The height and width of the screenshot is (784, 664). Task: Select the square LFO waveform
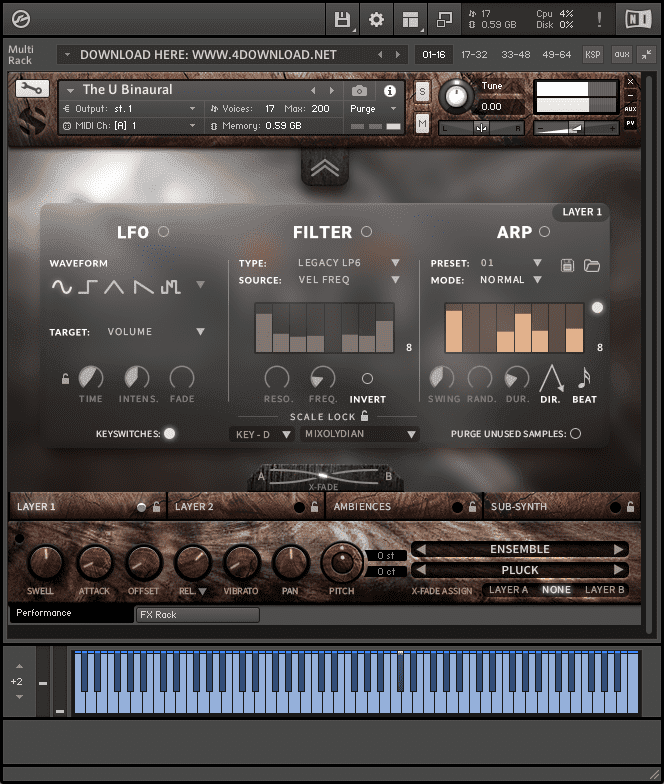87,287
